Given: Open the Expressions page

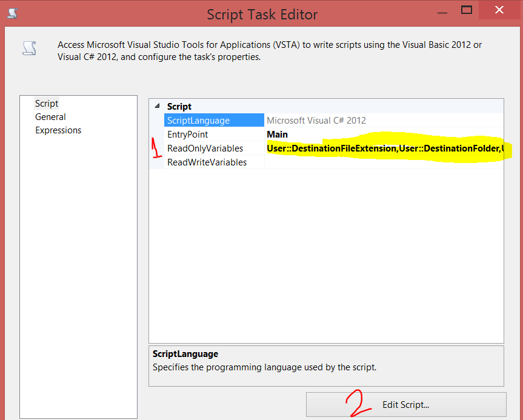Looking at the screenshot, I should 58,130.
